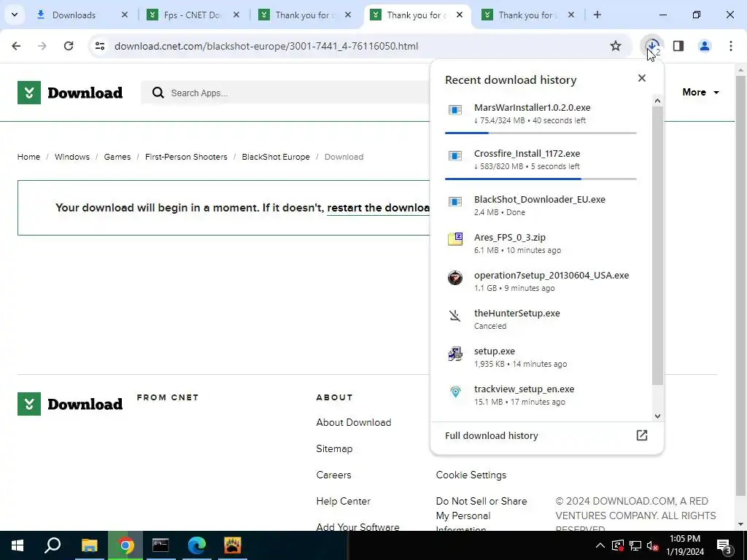
Task: Open Sitemap footer link
Action: [334, 448]
